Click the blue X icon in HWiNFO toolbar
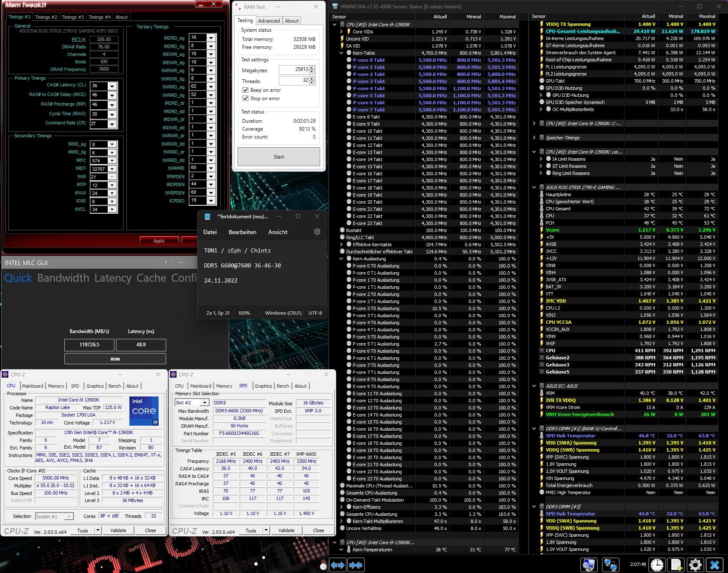The width and height of the screenshot is (728, 573). click(x=715, y=565)
